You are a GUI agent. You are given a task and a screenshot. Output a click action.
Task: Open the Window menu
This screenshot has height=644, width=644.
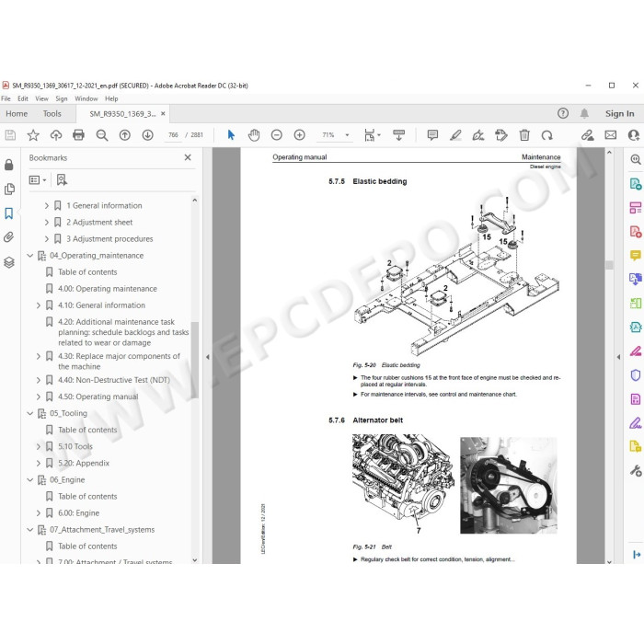[x=86, y=98]
